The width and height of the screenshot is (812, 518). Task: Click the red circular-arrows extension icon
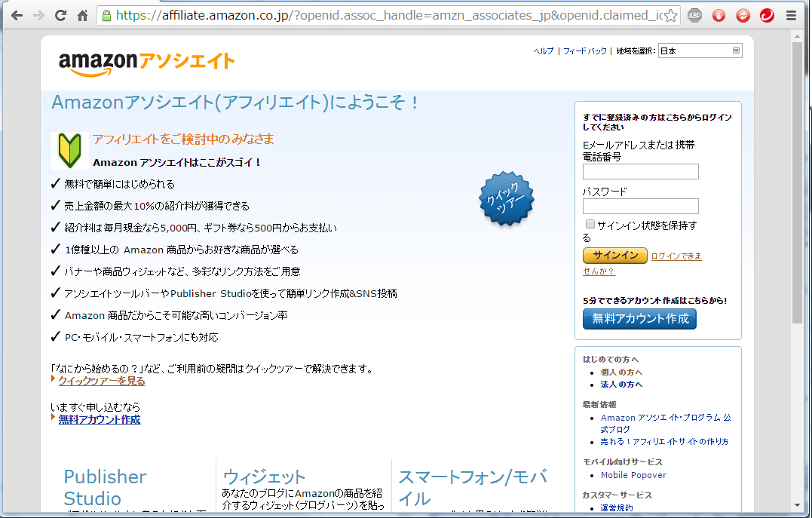point(743,16)
